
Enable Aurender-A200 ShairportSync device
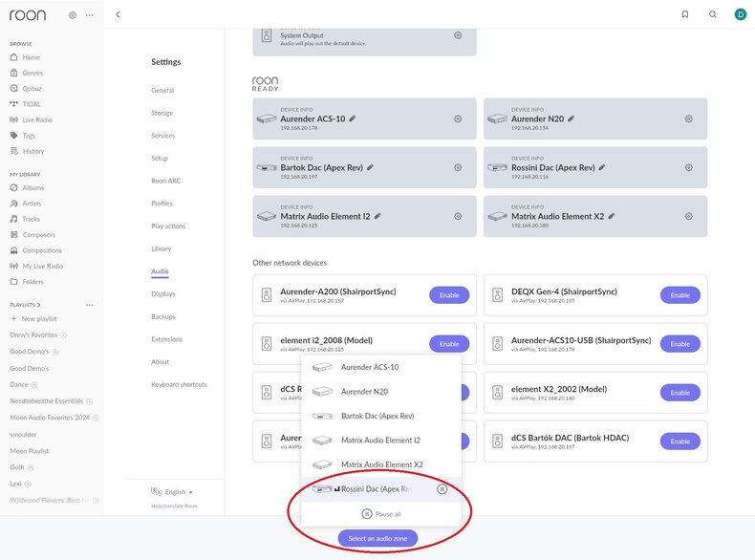tap(449, 295)
